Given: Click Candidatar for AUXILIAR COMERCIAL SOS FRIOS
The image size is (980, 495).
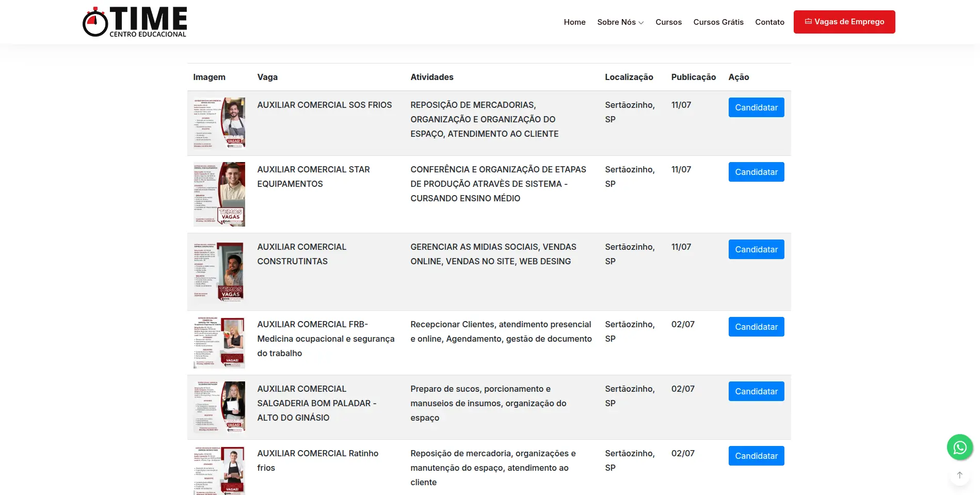Looking at the screenshot, I should [756, 107].
